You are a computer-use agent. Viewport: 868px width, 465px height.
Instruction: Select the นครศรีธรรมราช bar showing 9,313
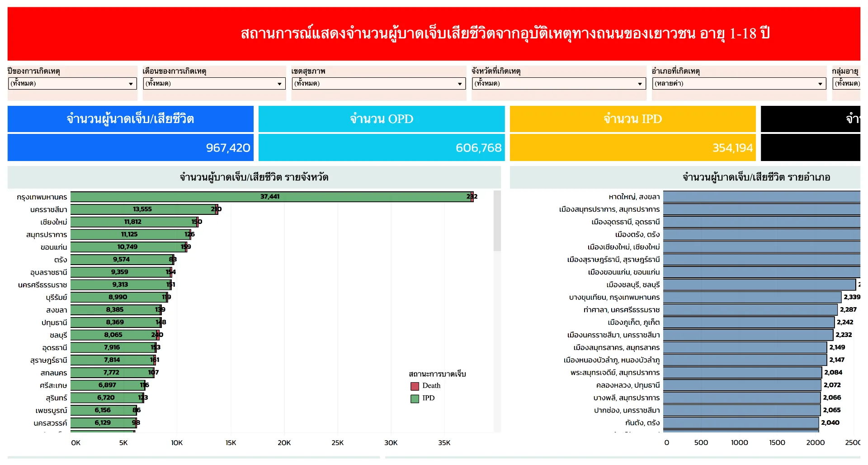tap(120, 285)
